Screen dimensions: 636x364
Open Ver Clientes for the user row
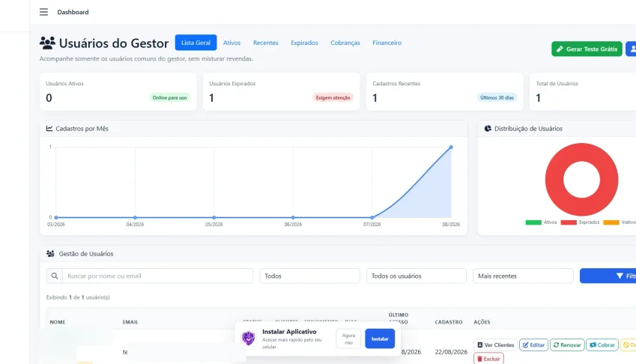495,345
